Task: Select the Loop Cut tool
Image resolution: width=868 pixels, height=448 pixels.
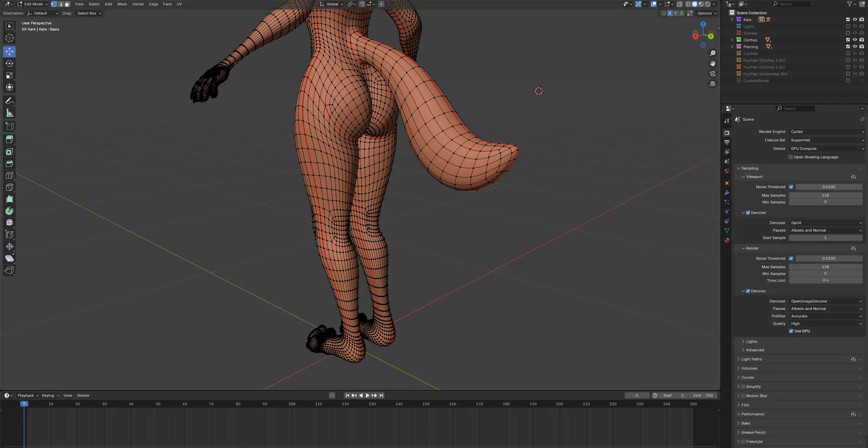Action: (9, 175)
